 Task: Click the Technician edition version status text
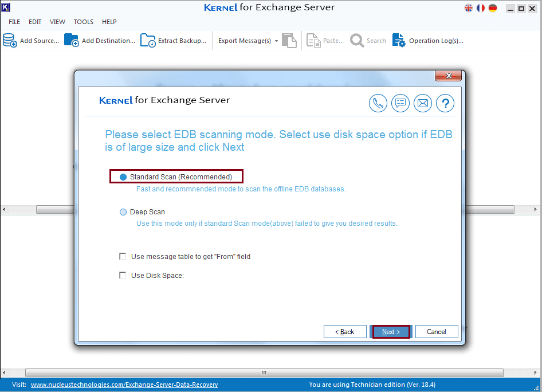click(x=372, y=385)
